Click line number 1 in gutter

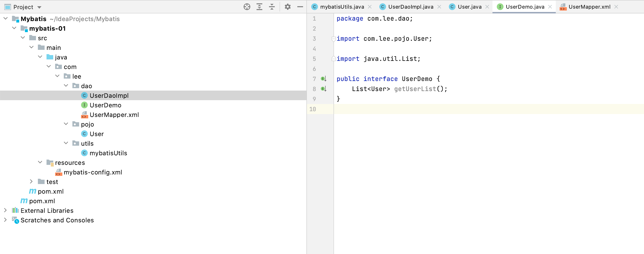(x=314, y=19)
